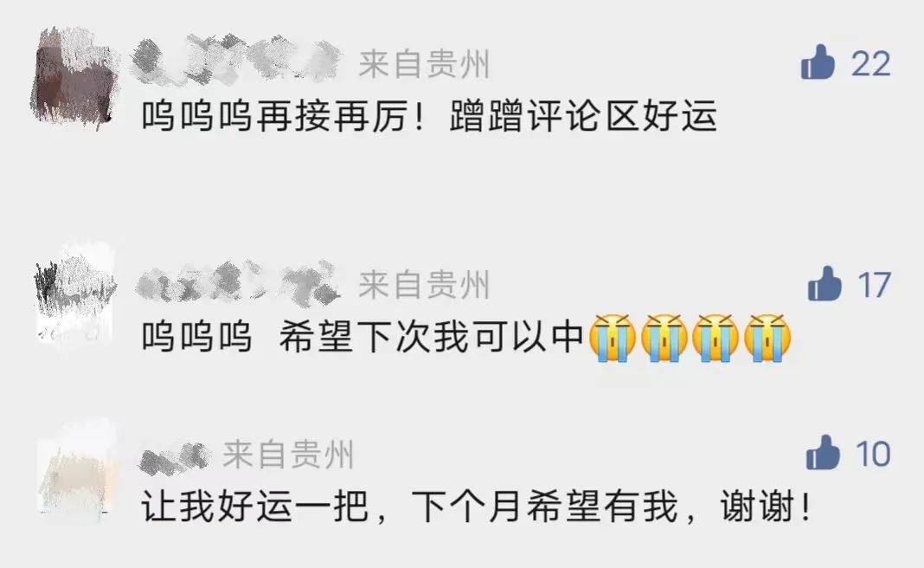Viewport: 924px width, 568px height.
Task: Click 来自贵州 label on the 17-like comment
Action: [x=424, y=285]
